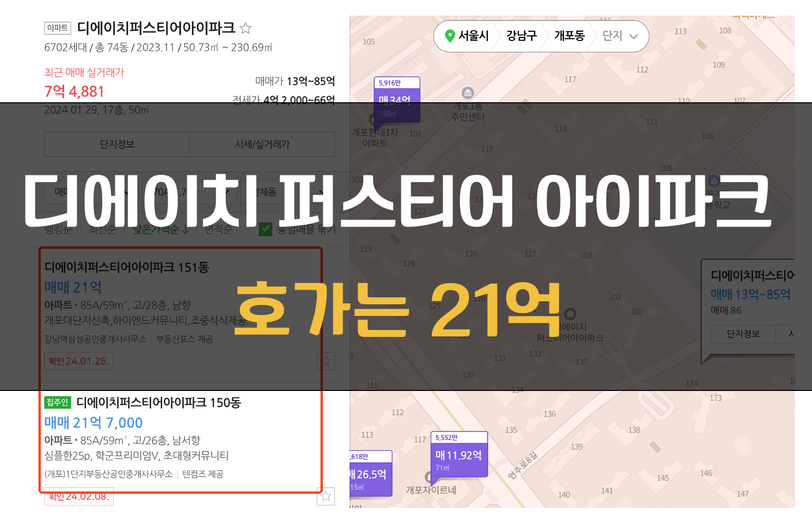Image resolution: width=812 pixels, height=531 pixels.
Task: Click the 단지정보 button in map popup
Action: click(743, 334)
